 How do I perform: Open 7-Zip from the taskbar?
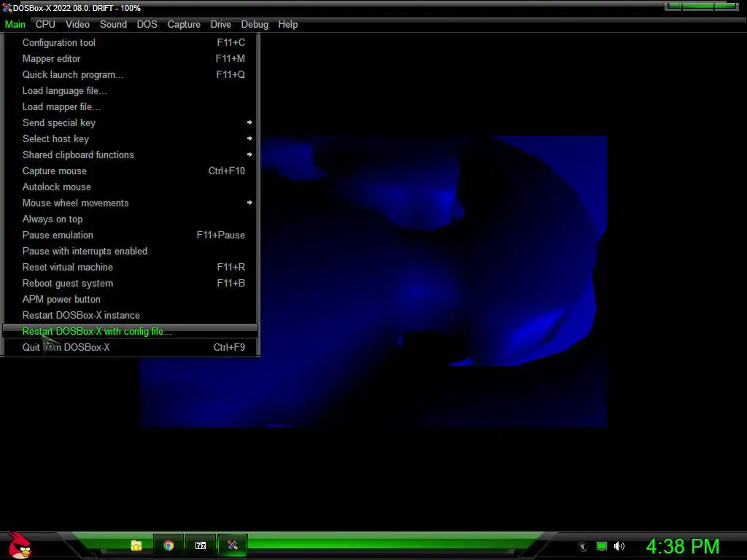point(201,545)
